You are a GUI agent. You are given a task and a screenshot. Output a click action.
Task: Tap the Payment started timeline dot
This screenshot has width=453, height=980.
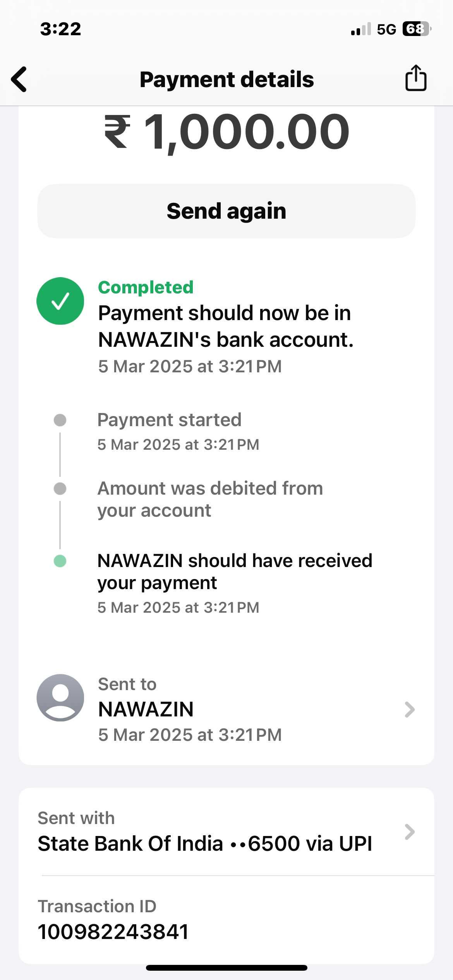60,420
